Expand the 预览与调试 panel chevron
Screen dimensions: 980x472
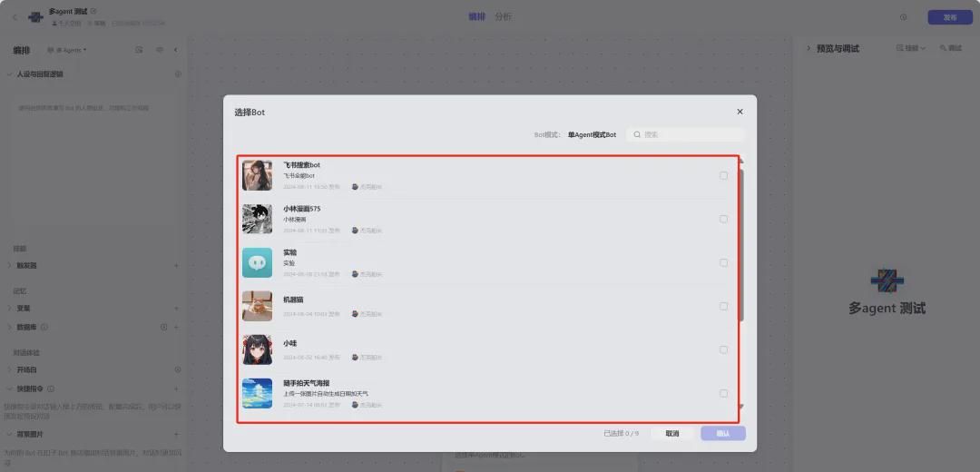pyautogui.click(x=808, y=48)
